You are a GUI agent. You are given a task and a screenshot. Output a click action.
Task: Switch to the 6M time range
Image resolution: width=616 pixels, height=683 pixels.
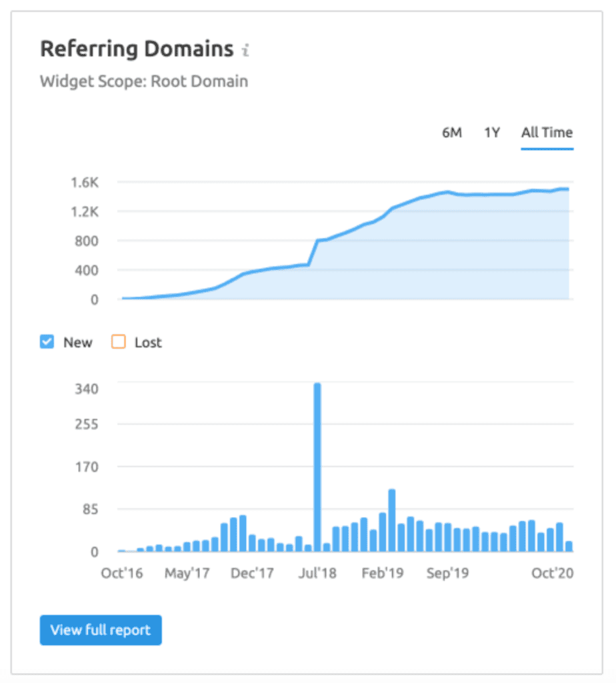pos(452,133)
